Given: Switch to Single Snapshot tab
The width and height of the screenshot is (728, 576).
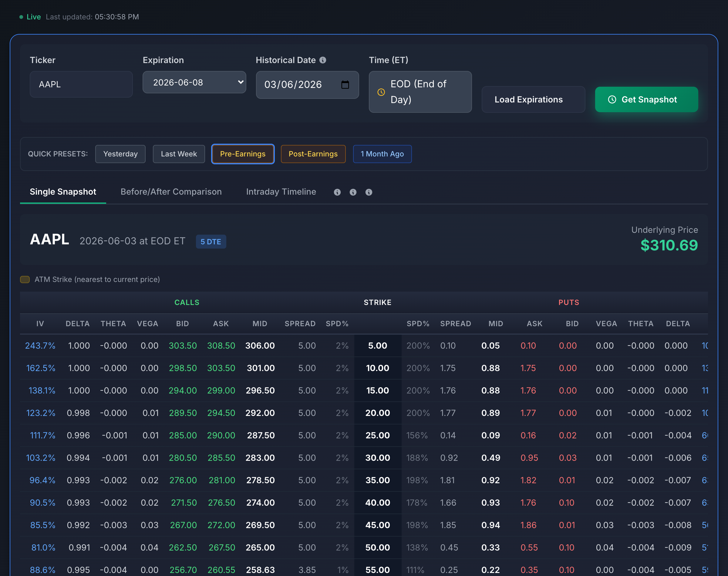Looking at the screenshot, I should pos(63,192).
